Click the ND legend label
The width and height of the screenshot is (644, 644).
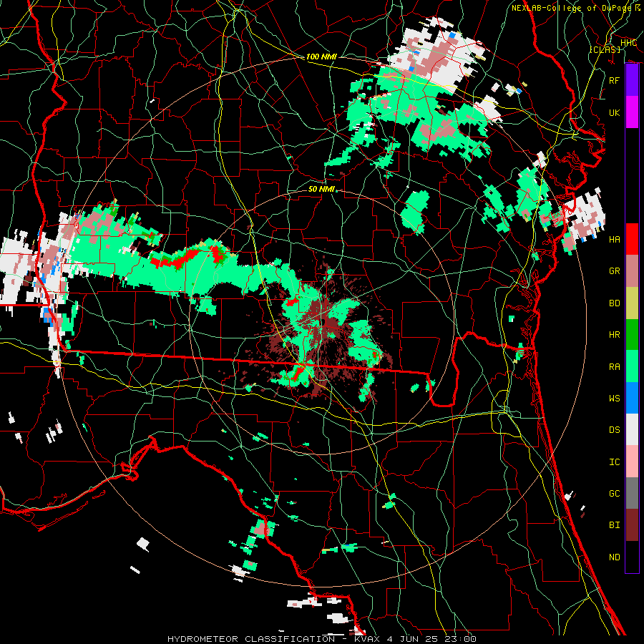pos(614,557)
